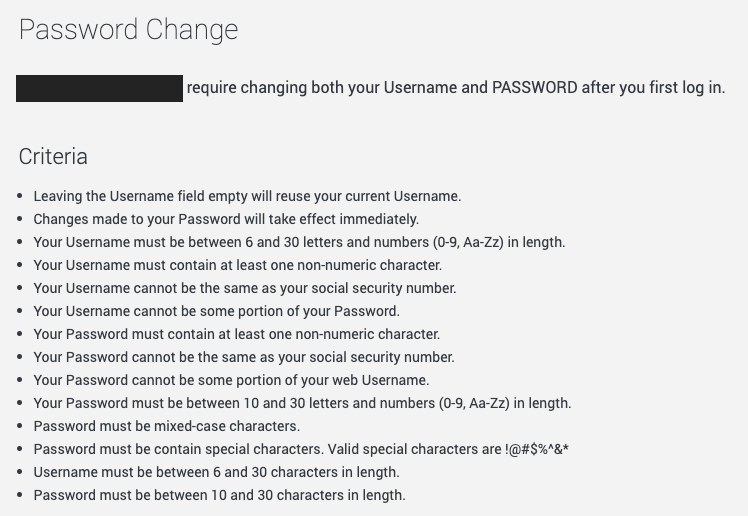The width and height of the screenshot is (748, 516).
Task: Click the redacted black box before 'require'
Action: 99,88
